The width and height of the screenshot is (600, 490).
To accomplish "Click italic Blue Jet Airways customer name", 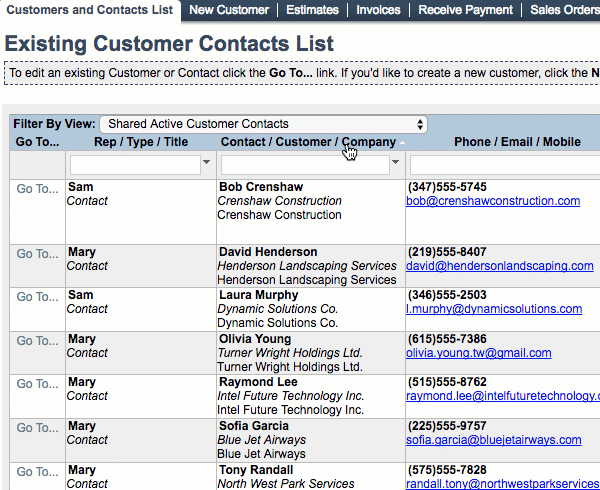I will (261, 440).
